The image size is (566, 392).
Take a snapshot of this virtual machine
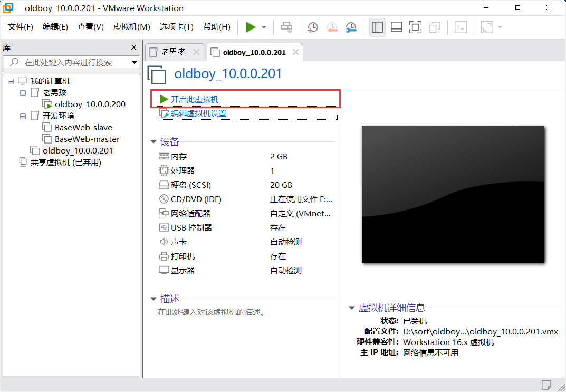[x=312, y=27]
